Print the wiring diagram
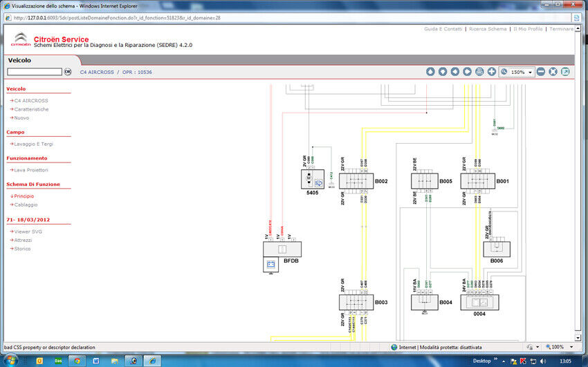 [x=479, y=72]
